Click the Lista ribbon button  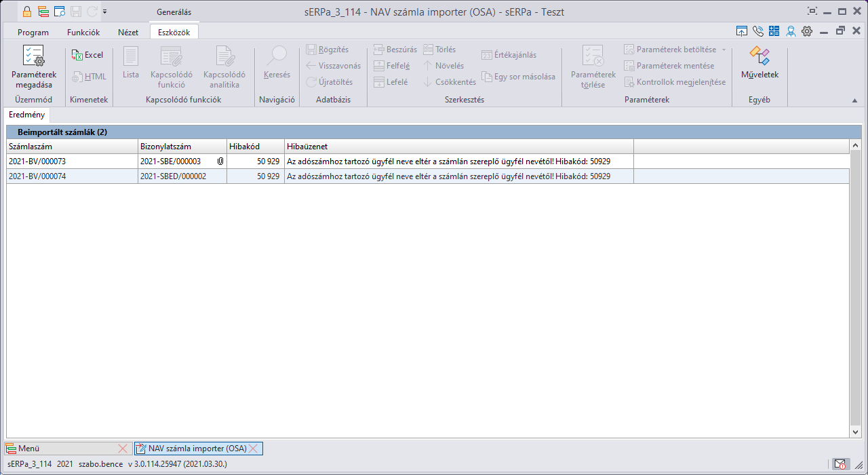131,63
